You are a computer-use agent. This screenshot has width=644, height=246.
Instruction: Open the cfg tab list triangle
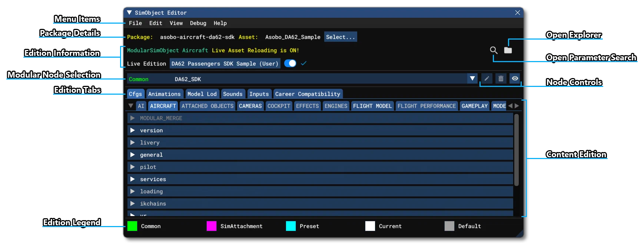[130, 106]
